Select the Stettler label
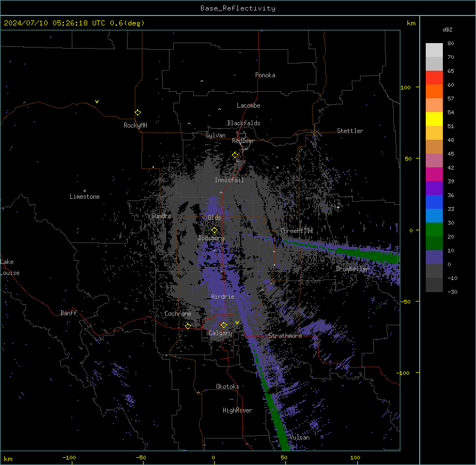Screen dimensions: 476x465 pyautogui.click(x=350, y=131)
